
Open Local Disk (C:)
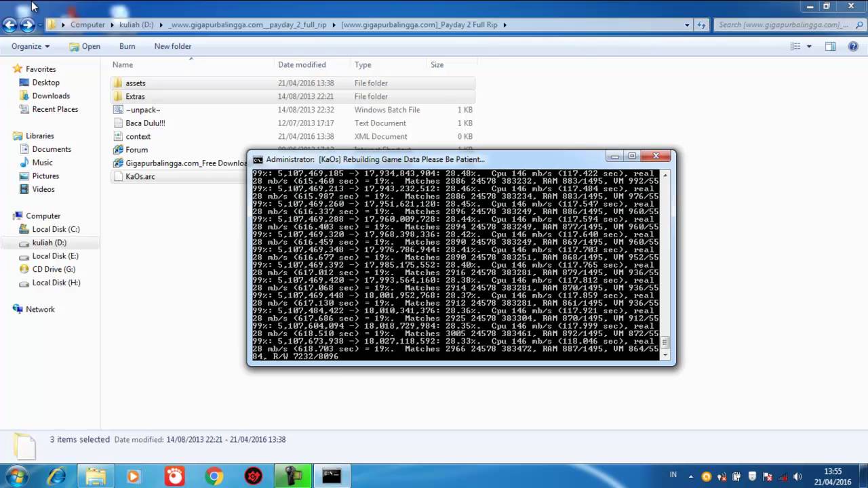coord(56,230)
